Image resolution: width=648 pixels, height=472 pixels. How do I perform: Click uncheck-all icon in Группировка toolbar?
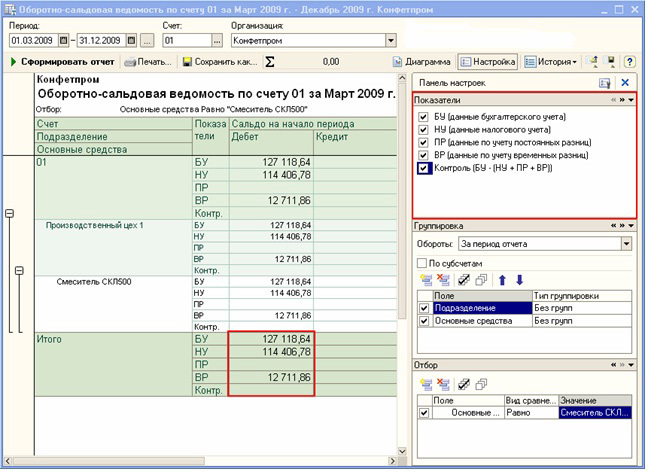[x=481, y=280]
